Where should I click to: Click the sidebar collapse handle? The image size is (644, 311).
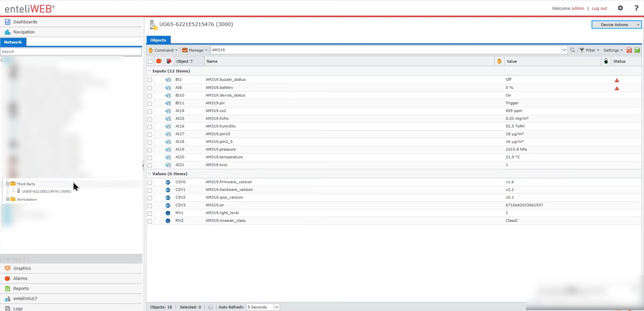[x=143, y=165]
